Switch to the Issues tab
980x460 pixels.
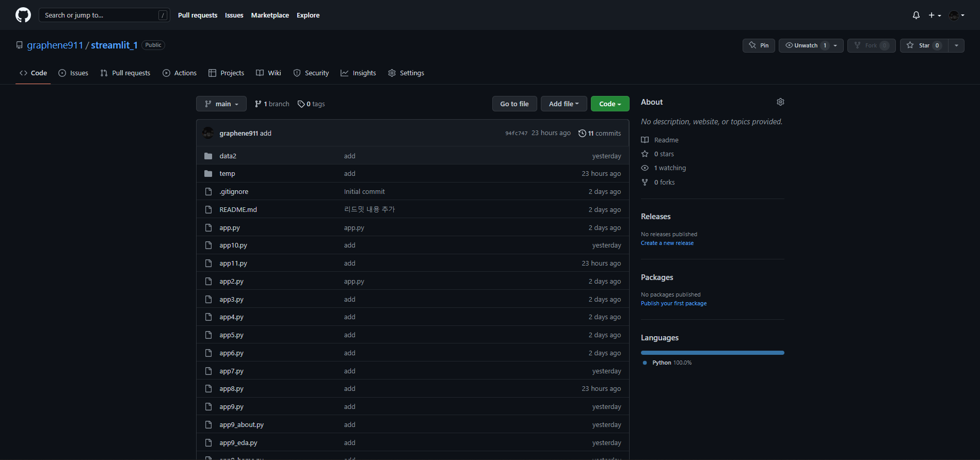click(73, 73)
